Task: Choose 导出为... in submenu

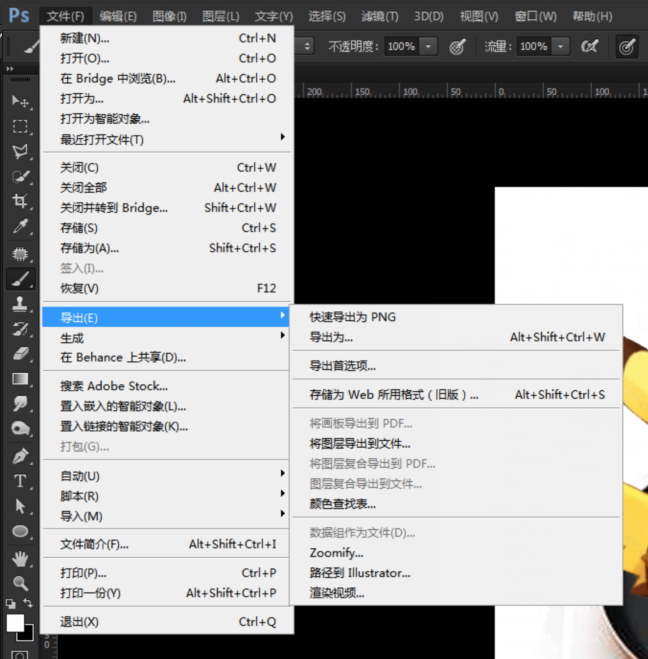Action: tap(456, 337)
